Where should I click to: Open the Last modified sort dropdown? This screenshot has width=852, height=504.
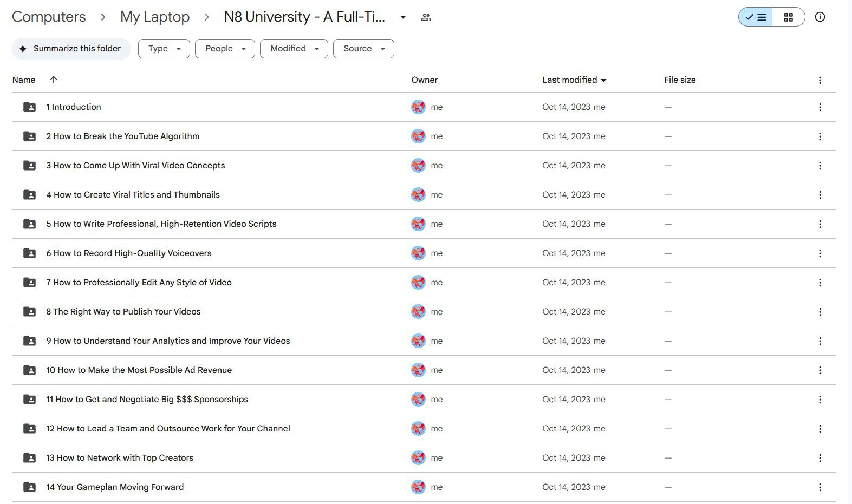[x=574, y=80]
